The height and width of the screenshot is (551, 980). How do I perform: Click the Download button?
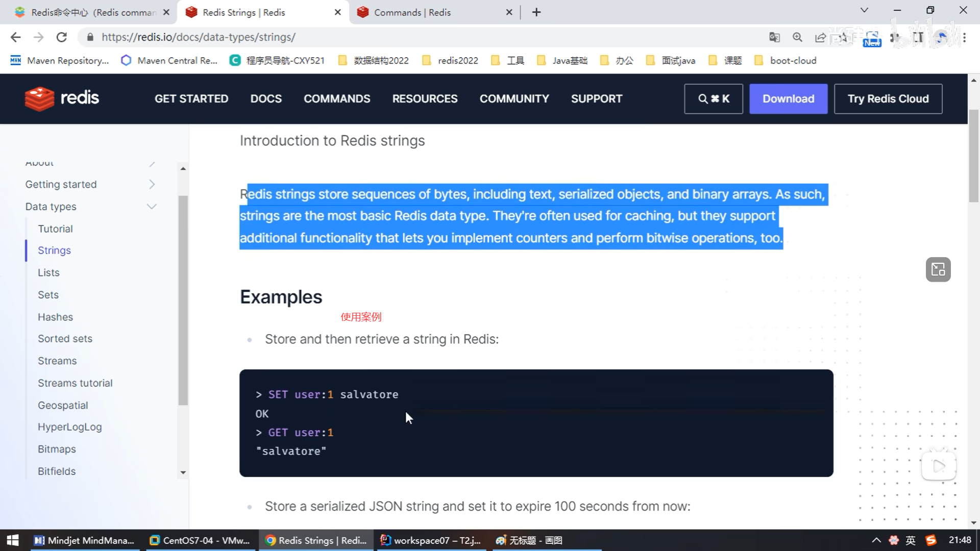point(788,98)
